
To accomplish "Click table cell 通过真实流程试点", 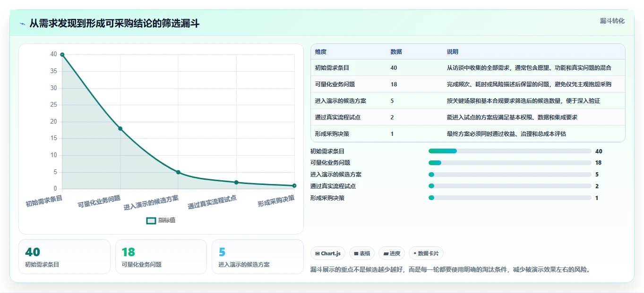I will (x=338, y=117).
